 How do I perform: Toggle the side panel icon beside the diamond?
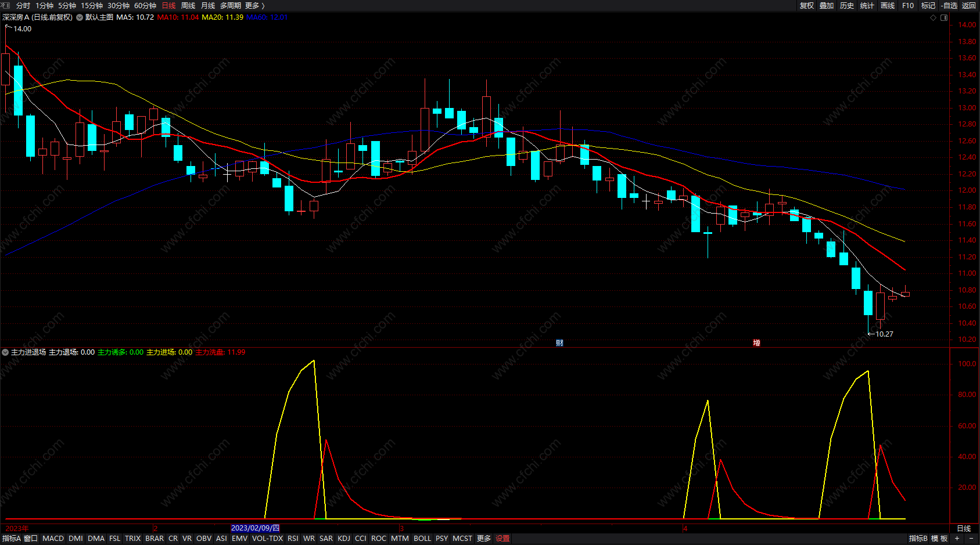(x=944, y=17)
